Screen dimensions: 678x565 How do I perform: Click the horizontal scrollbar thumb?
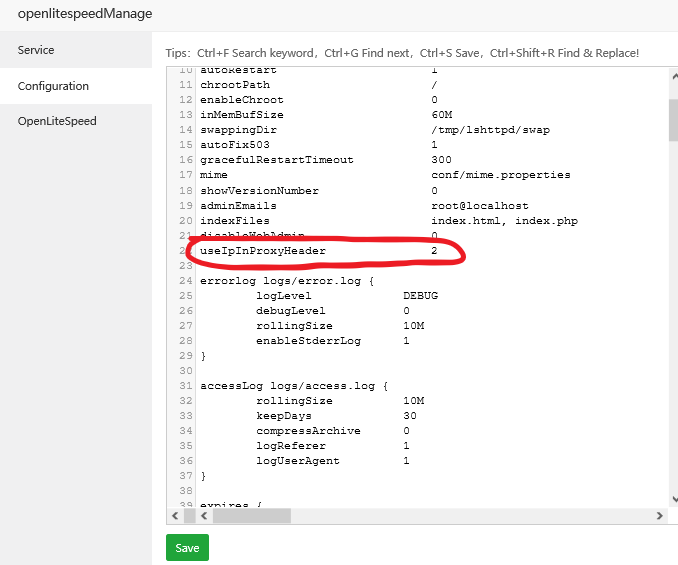point(252,516)
